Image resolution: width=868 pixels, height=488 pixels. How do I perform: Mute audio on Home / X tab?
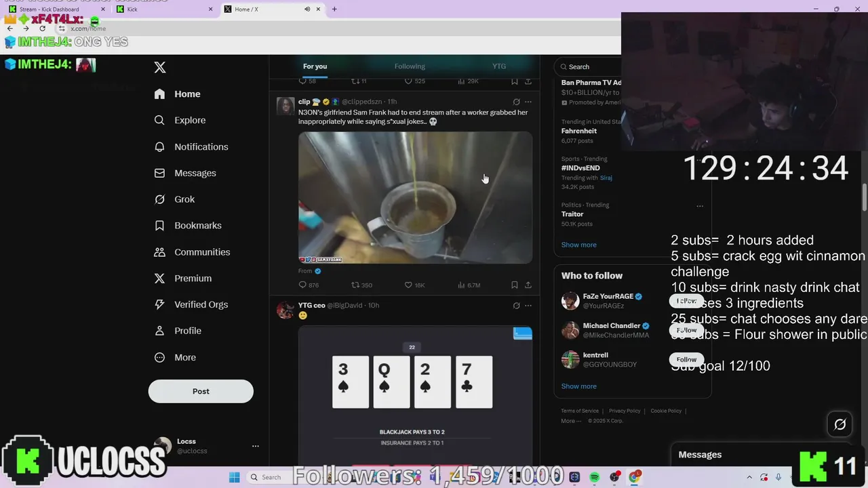pos(307,9)
